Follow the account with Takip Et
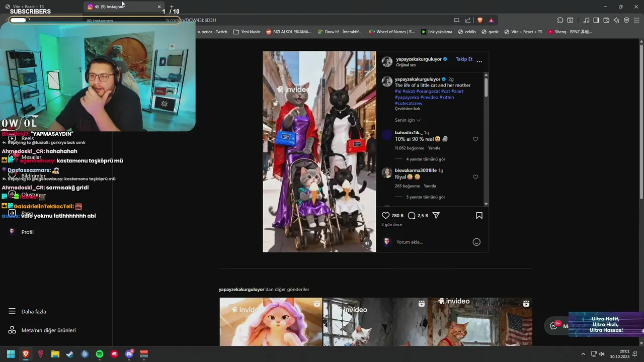 (464, 59)
